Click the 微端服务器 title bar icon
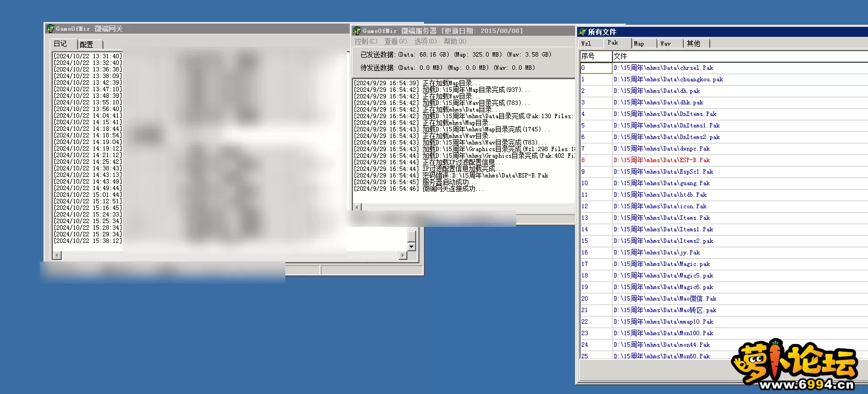Screen dimensions: 868x394 357,31
